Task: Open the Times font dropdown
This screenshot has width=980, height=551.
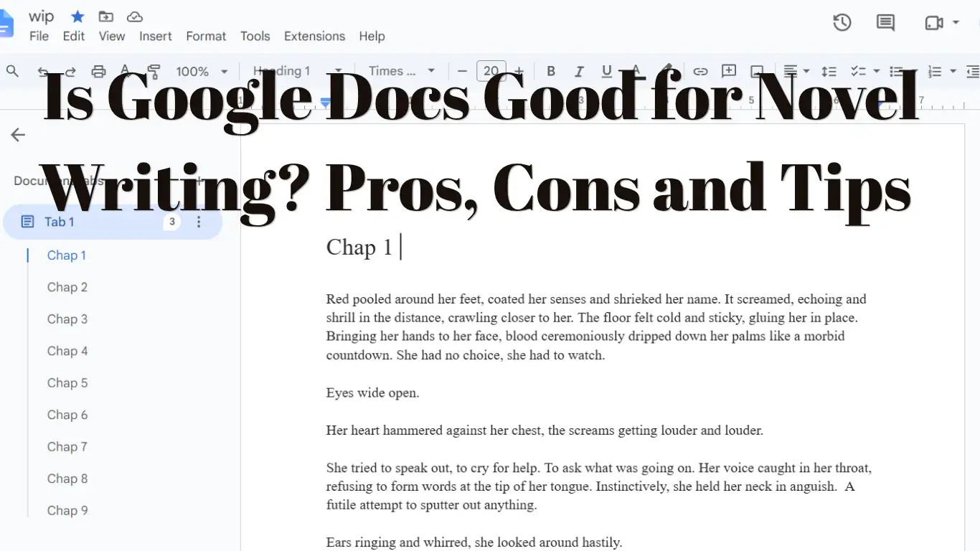Action: [402, 71]
